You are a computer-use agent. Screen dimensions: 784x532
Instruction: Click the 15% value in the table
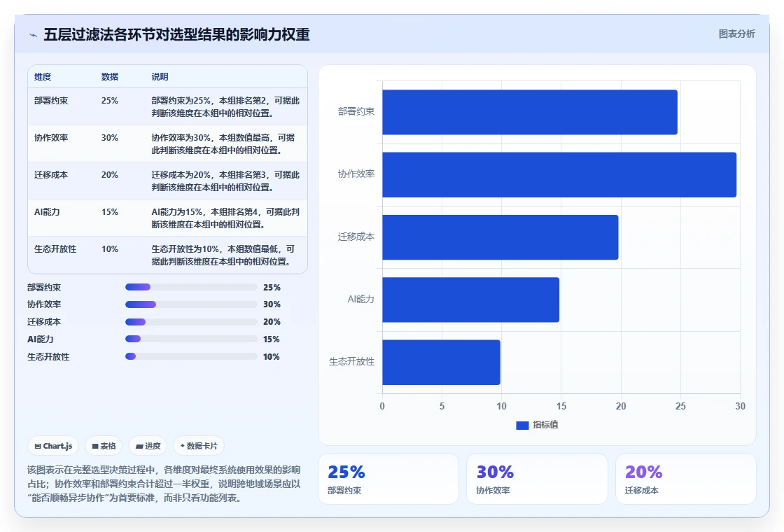(109, 211)
